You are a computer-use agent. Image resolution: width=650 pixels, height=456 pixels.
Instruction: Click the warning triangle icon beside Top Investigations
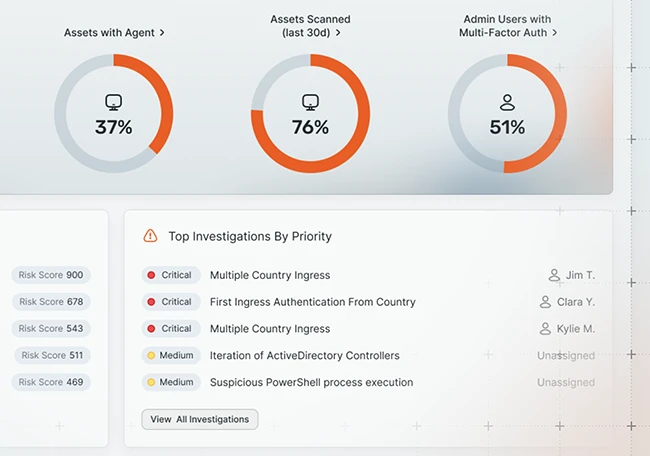150,236
